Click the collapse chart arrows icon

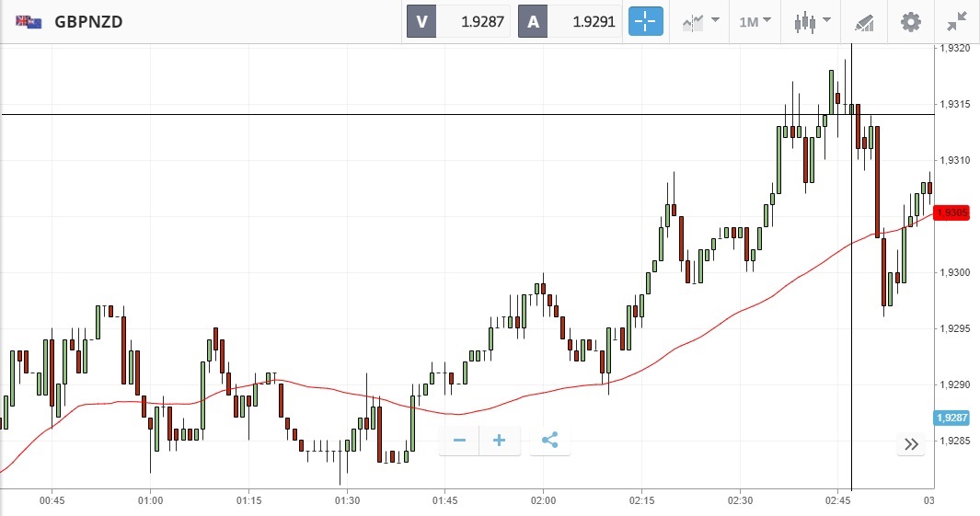point(957,21)
